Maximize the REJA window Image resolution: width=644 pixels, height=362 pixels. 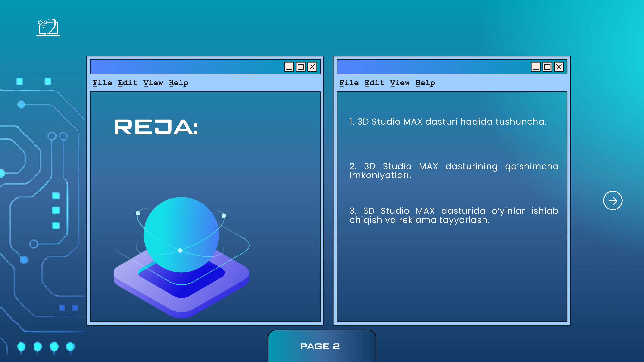click(300, 67)
